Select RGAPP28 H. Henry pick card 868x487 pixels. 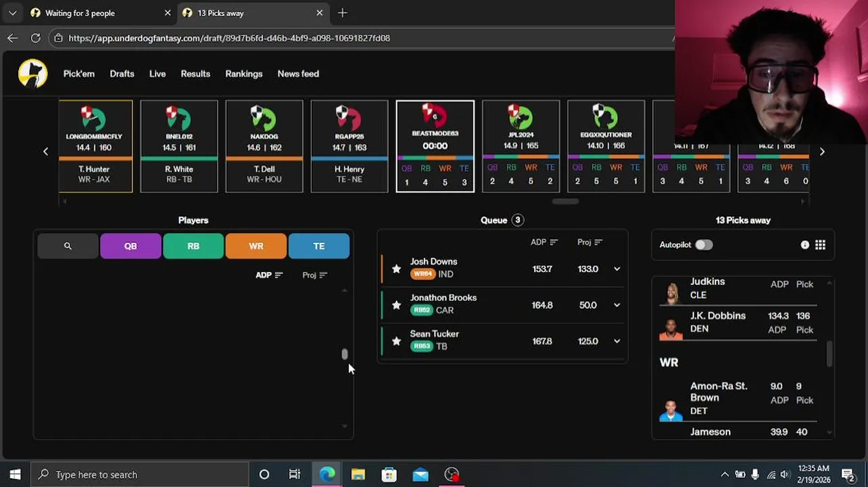(349, 146)
